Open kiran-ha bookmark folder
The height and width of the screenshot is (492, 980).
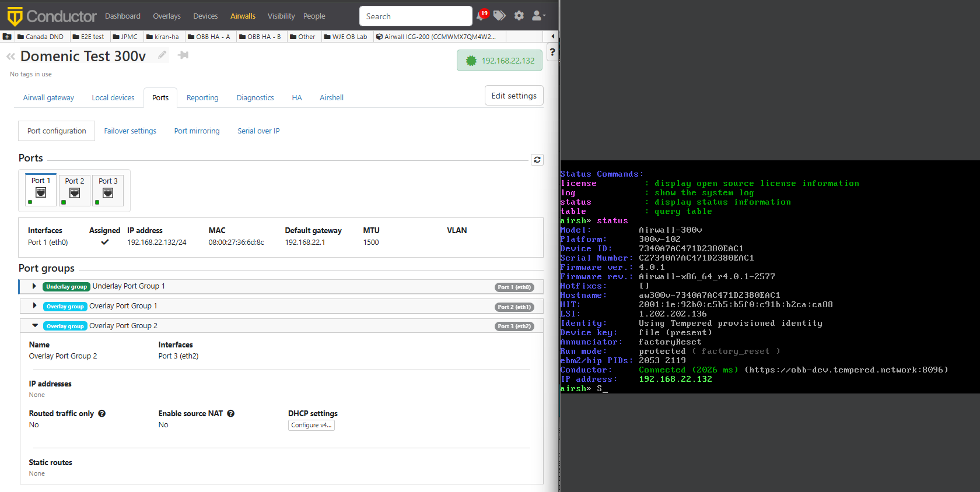pyautogui.click(x=163, y=36)
